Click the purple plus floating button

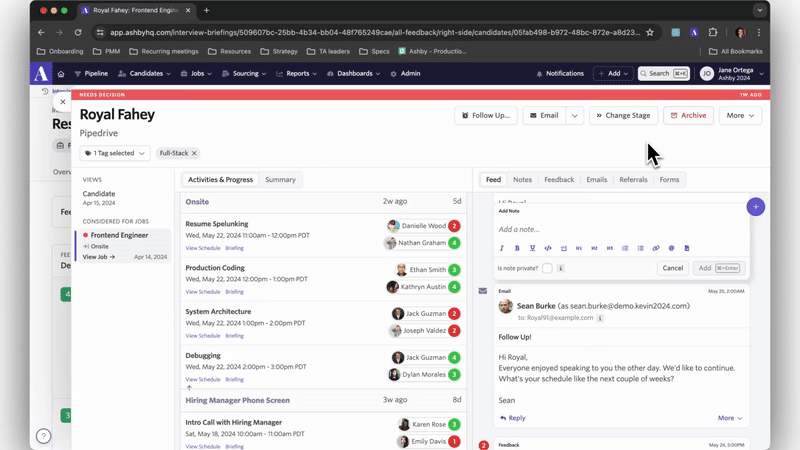tap(756, 207)
